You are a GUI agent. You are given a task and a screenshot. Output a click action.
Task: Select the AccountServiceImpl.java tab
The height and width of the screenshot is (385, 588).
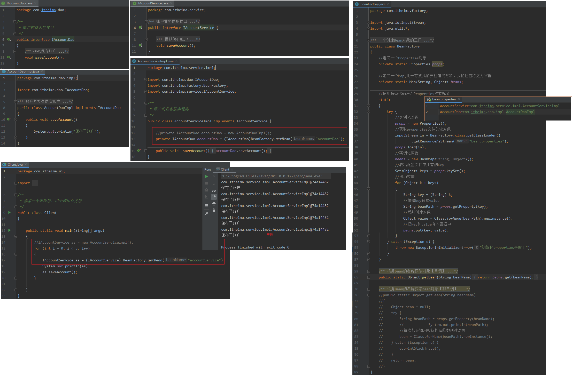[x=155, y=61]
